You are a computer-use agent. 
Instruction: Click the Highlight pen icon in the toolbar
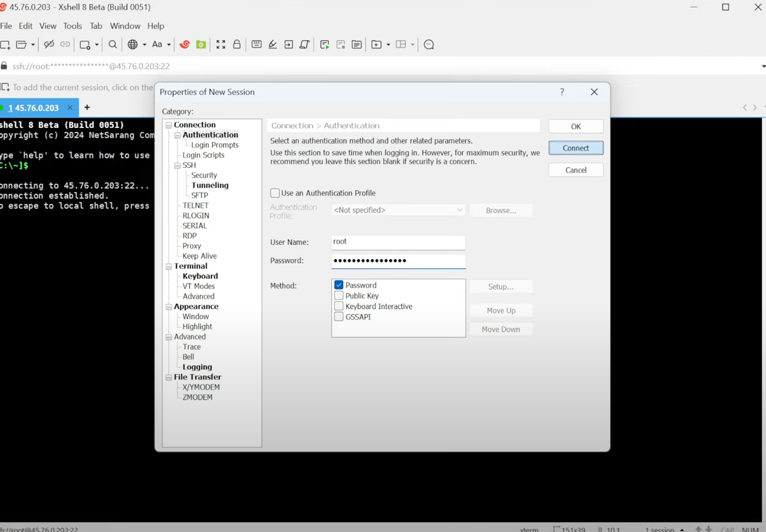click(272, 44)
